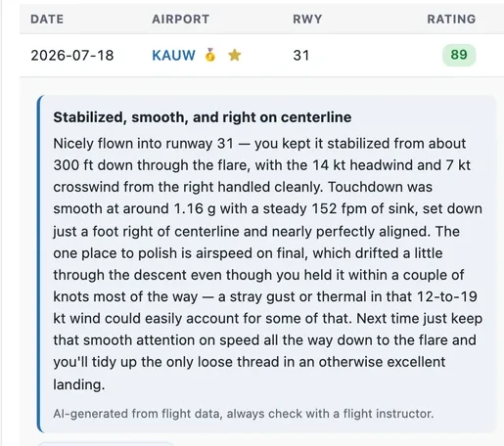Click the '1.16 g' value in the feedback
This screenshot has height=446, width=504.
point(195,208)
